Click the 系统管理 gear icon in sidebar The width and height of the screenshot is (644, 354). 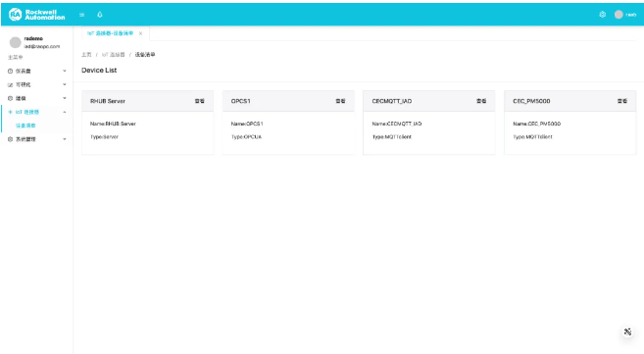pos(10,139)
